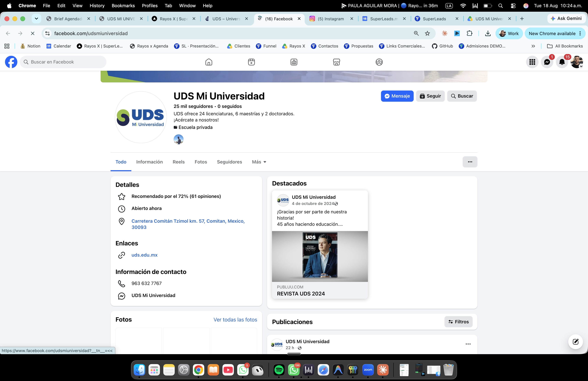The width and height of the screenshot is (588, 381).
Task: Stop page loading with X icon
Action: pyautogui.click(x=32, y=33)
